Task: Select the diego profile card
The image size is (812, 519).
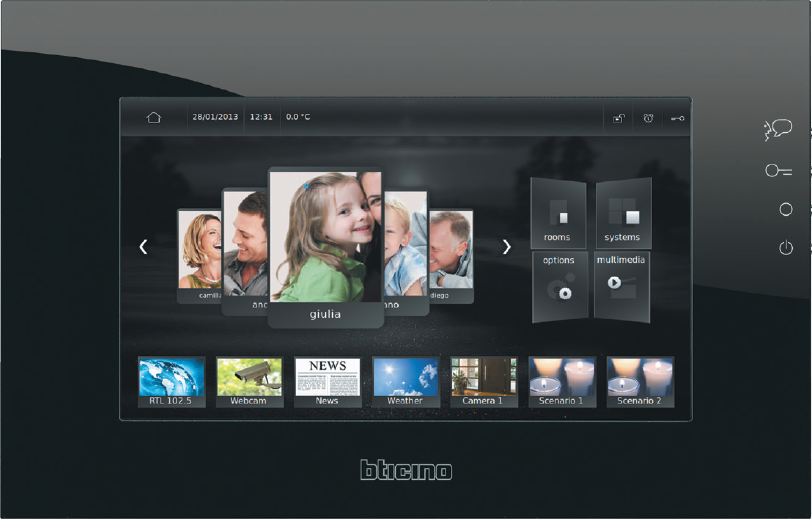Action: point(451,256)
